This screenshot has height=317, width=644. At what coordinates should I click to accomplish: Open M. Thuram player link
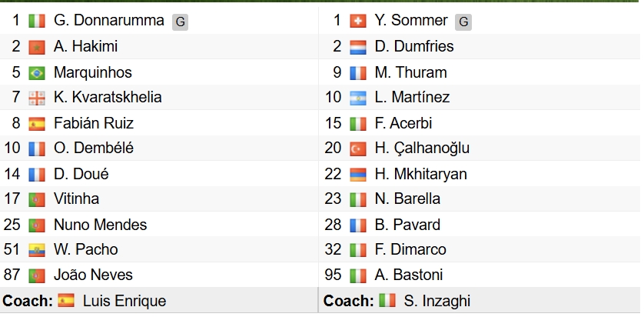coord(411,73)
